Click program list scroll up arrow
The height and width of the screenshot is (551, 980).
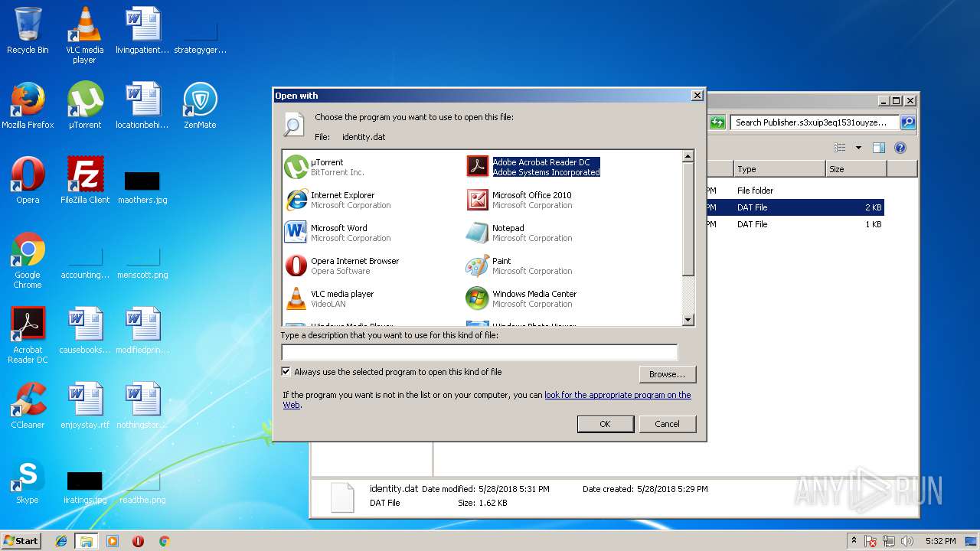tap(688, 156)
